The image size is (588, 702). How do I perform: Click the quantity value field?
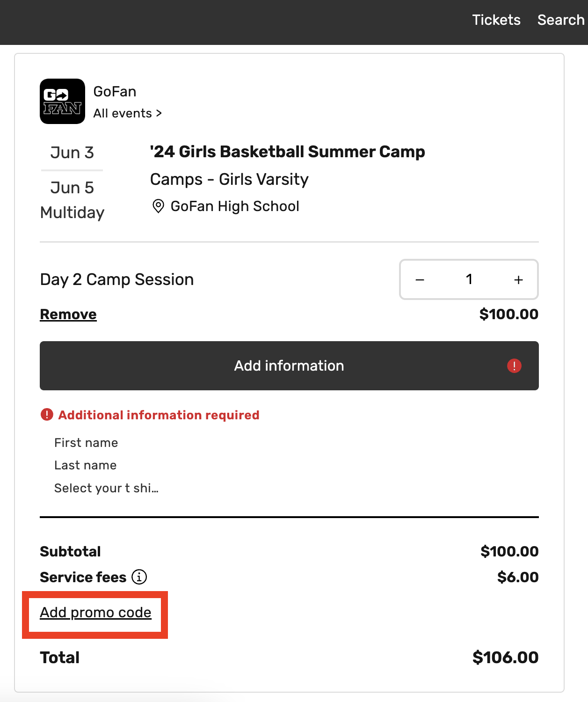pyautogui.click(x=469, y=279)
